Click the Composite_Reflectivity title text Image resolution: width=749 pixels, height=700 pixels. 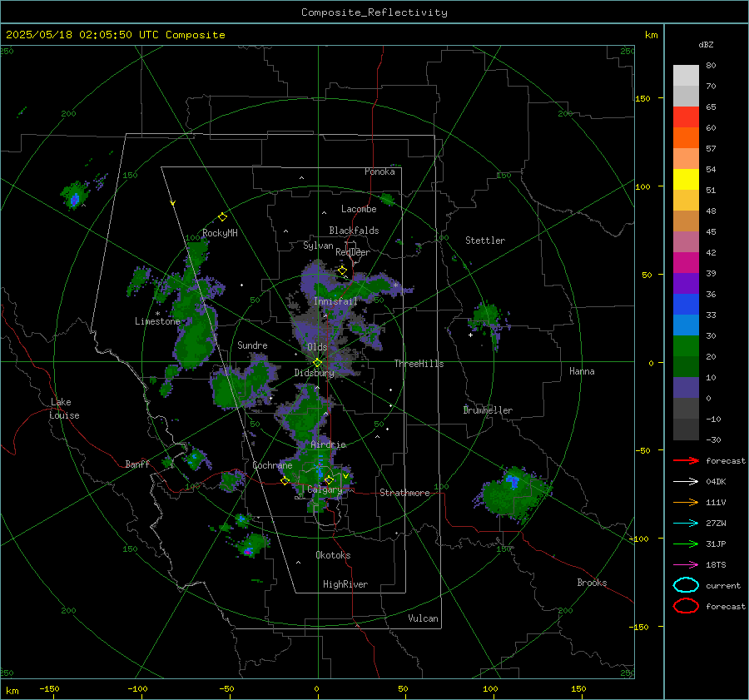(374, 12)
